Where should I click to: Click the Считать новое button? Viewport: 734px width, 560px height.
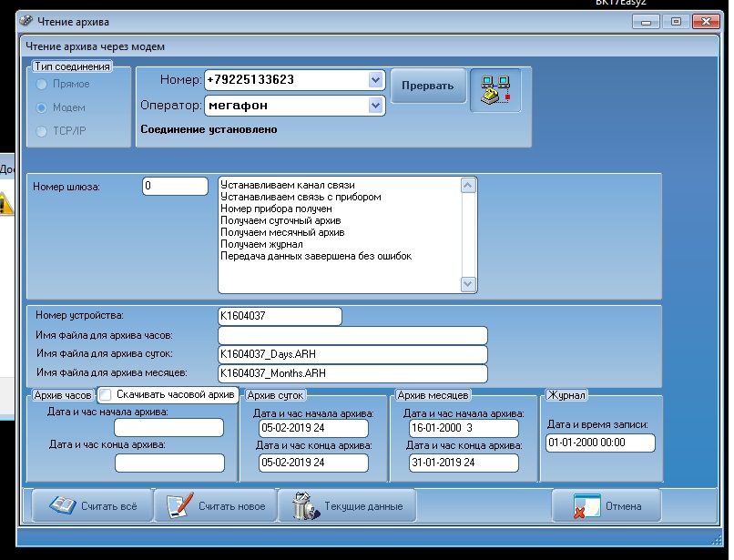pyautogui.click(x=216, y=505)
